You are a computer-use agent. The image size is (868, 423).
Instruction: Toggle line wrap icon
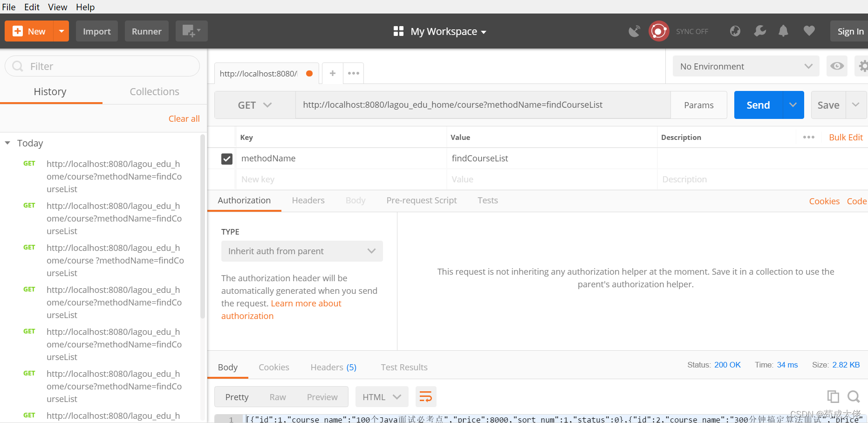pyautogui.click(x=426, y=397)
